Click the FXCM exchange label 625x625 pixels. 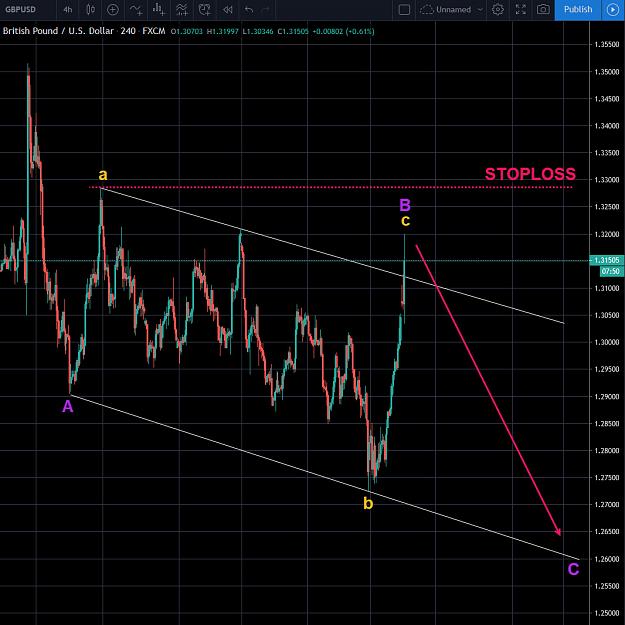pyautogui.click(x=154, y=31)
